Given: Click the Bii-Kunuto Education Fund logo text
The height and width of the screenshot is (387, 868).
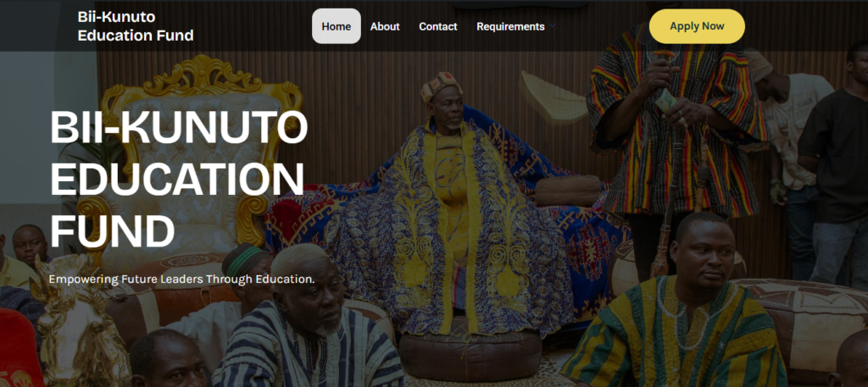Looking at the screenshot, I should coord(136,26).
